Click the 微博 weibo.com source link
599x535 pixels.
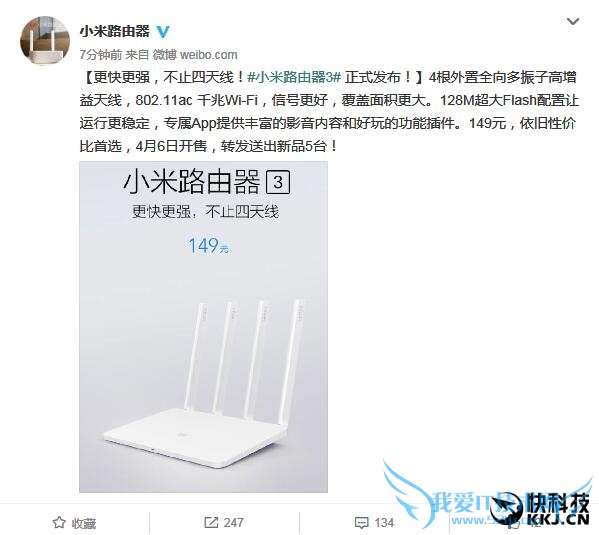195,55
